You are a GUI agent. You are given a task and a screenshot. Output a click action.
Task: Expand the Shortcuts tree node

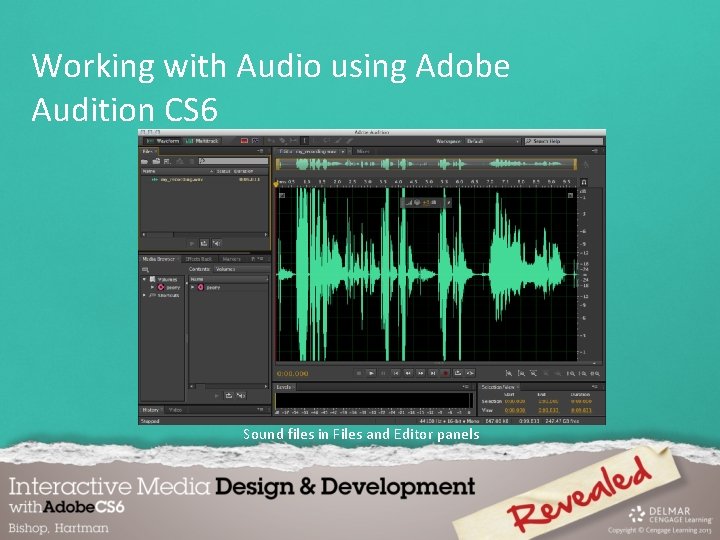[144, 295]
